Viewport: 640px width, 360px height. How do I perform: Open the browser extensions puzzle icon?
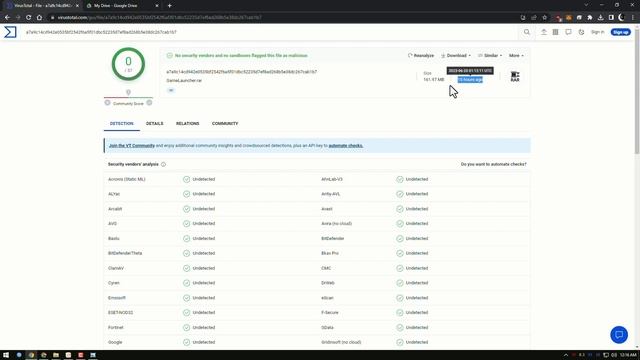(x=590, y=18)
